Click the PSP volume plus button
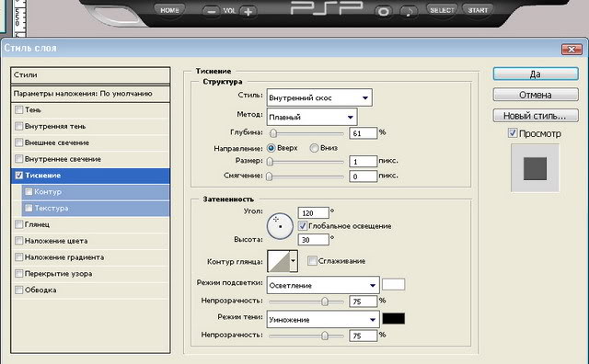Viewport: 589px width, 364px height. coord(248,11)
